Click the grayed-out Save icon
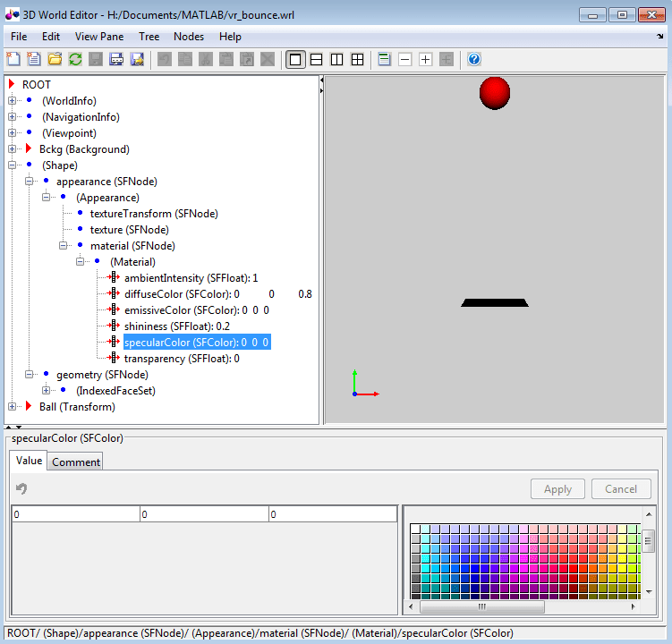This screenshot has width=672, height=644. pos(96,59)
